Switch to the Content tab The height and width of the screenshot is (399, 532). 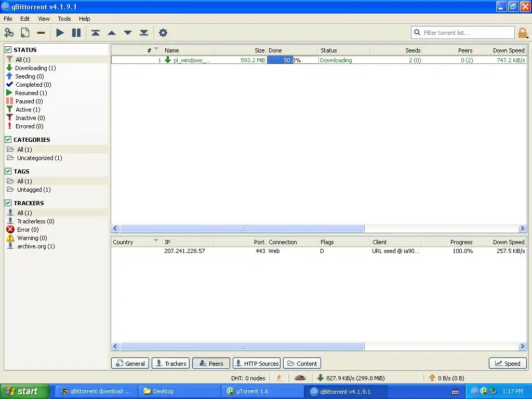302,363
